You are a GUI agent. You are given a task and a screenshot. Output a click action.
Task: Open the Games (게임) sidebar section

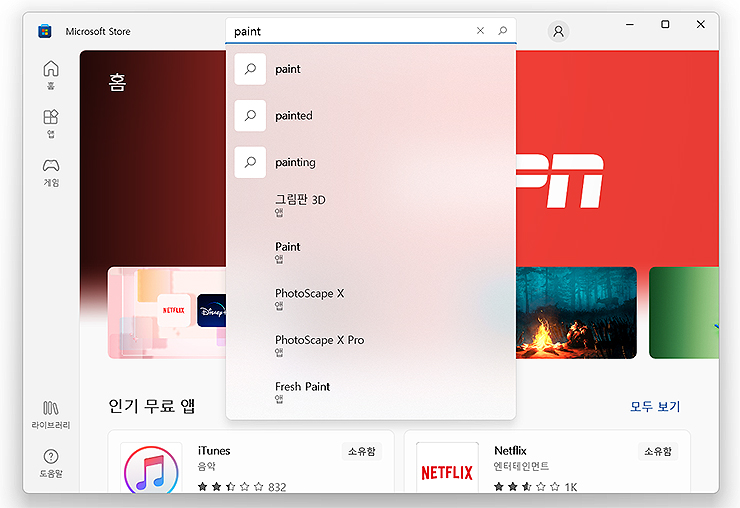point(51,173)
